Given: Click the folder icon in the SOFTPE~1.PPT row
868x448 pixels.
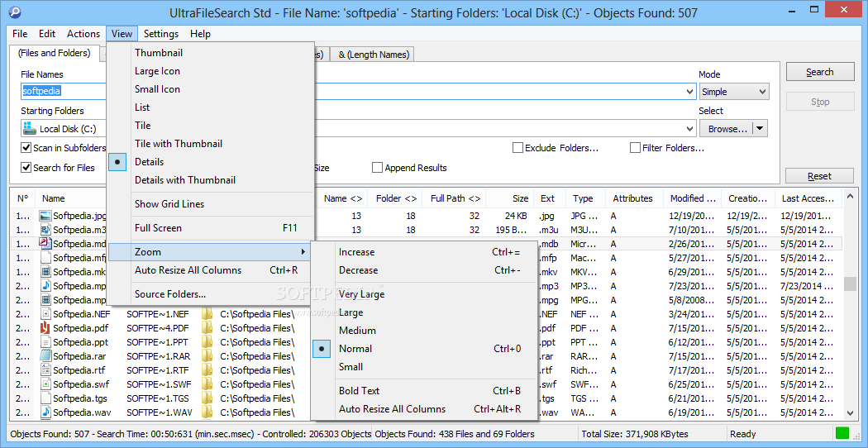Looking at the screenshot, I should coord(207,341).
